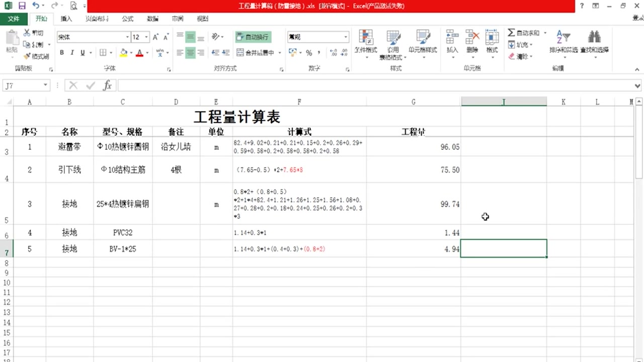The image size is (644, 362).
Task: Apply the red font color
Action: click(x=139, y=52)
